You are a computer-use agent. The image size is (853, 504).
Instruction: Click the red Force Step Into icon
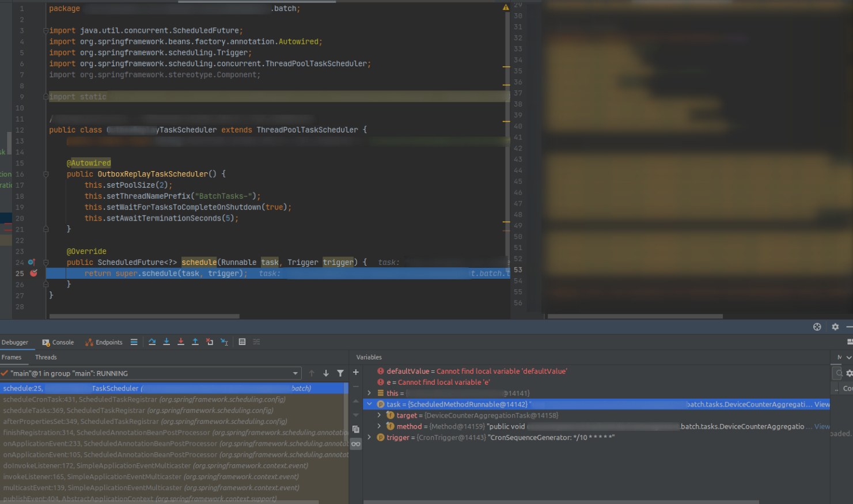pos(181,342)
